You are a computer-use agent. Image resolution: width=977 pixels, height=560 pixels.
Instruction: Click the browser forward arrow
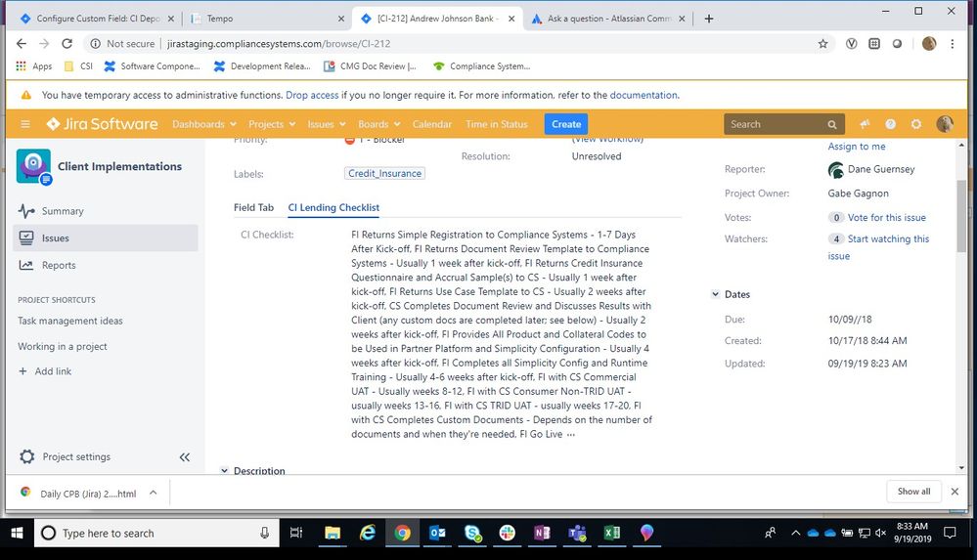point(44,44)
